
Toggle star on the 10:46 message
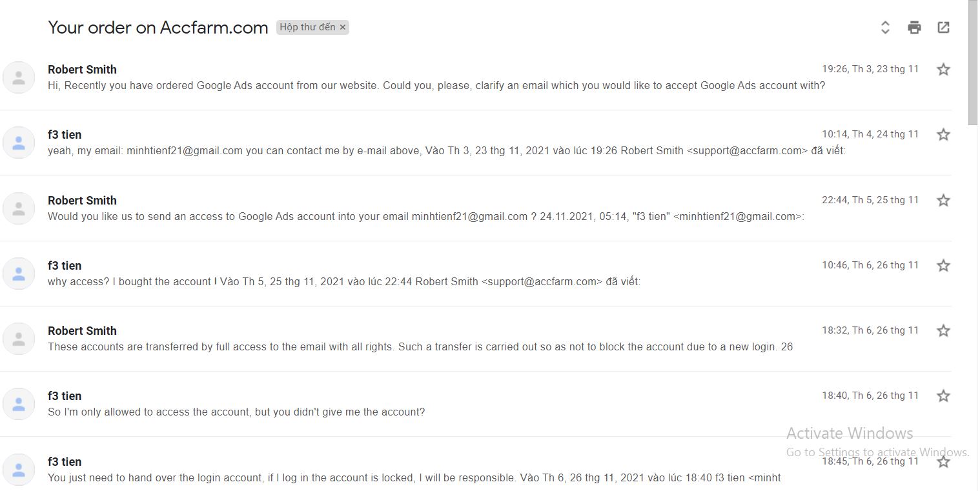(x=943, y=265)
